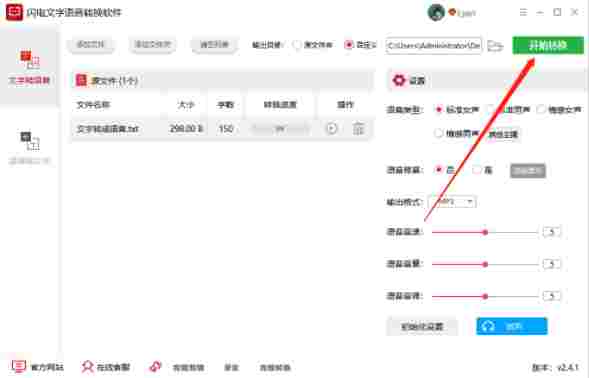Click the official website monitor icon
This screenshot has width=589, height=378.
(18, 367)
